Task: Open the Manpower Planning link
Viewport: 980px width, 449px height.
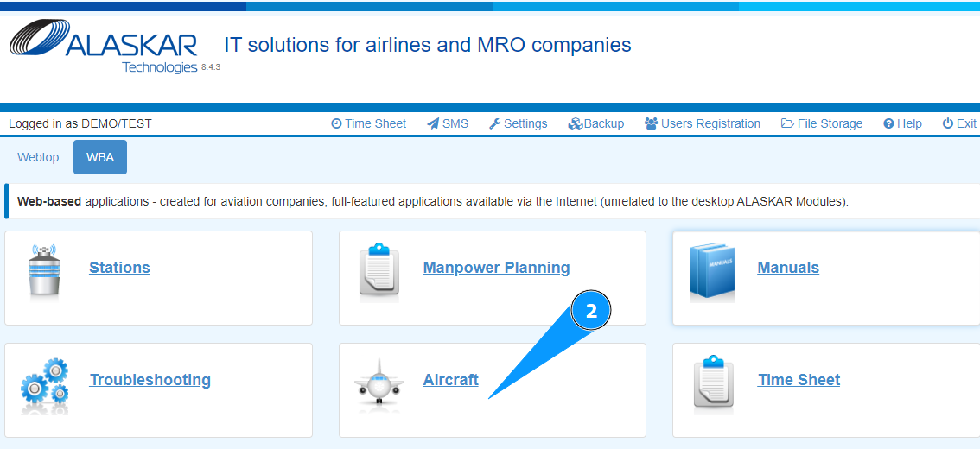Action: click(496, 268)
